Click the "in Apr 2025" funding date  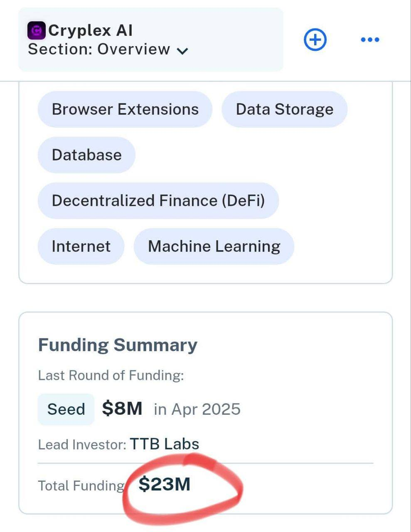point(197,409)
